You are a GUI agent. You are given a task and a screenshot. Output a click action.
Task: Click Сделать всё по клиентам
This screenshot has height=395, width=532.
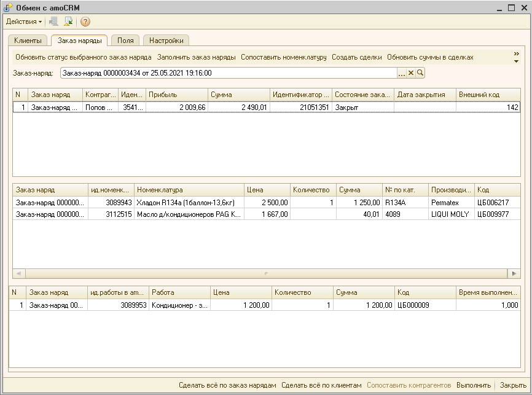click(x=321, y=386)
